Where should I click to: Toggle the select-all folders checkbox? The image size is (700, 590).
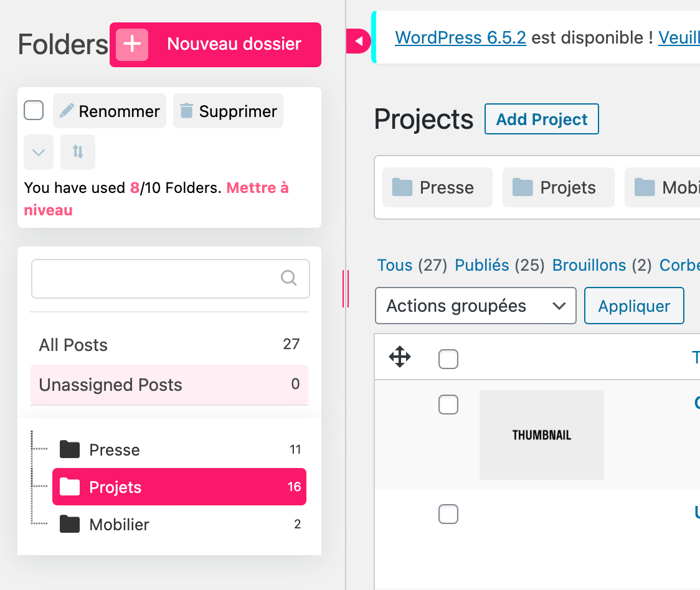[34, 111]
